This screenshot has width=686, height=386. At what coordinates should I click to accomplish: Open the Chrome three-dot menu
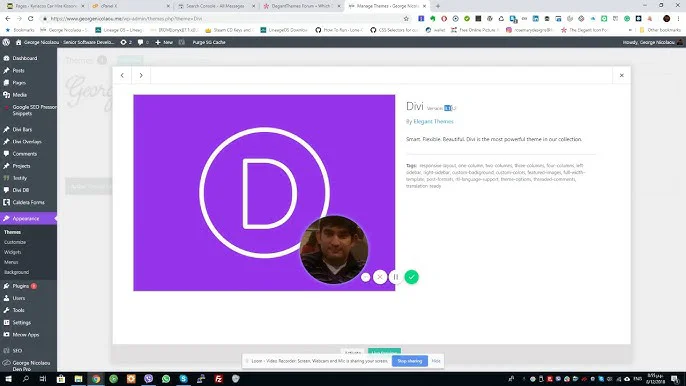pyautogui.click(x=679, y=19)
